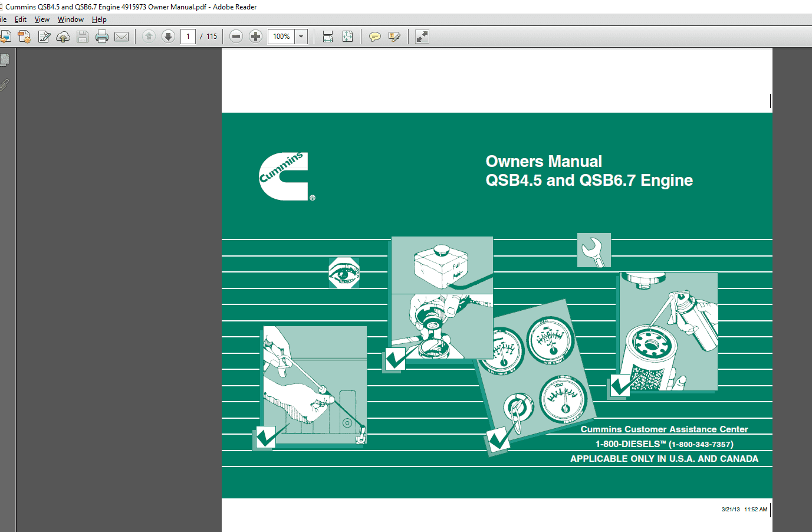The image size is (812, 532).
Task: Click the zoom percentage field showing 100%
Action: point(282,37)
